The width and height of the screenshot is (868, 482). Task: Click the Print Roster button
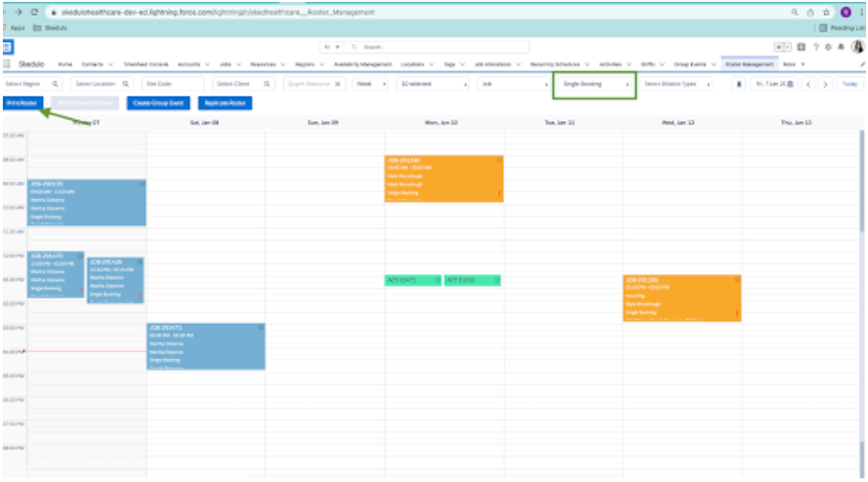[22, 103]
